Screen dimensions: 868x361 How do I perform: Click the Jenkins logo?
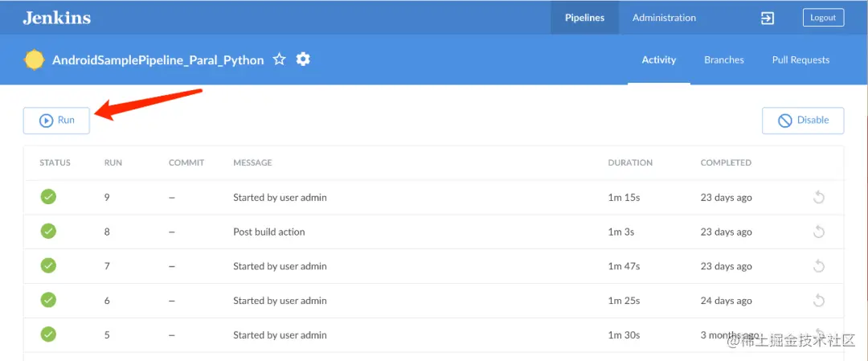(56, 18)
